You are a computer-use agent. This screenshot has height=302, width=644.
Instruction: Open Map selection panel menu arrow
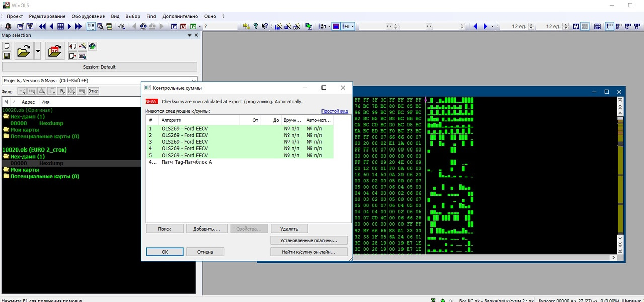[189, 35]
